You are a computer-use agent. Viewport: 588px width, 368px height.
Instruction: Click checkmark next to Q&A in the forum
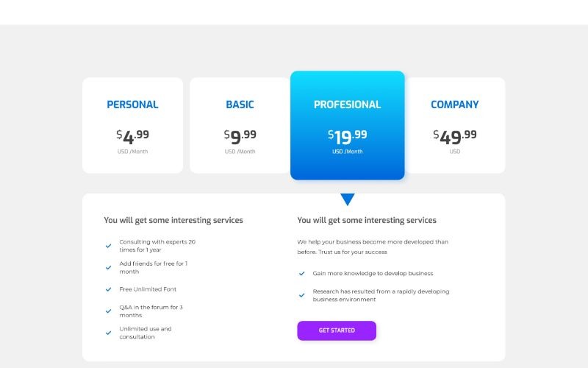(109, 311)
